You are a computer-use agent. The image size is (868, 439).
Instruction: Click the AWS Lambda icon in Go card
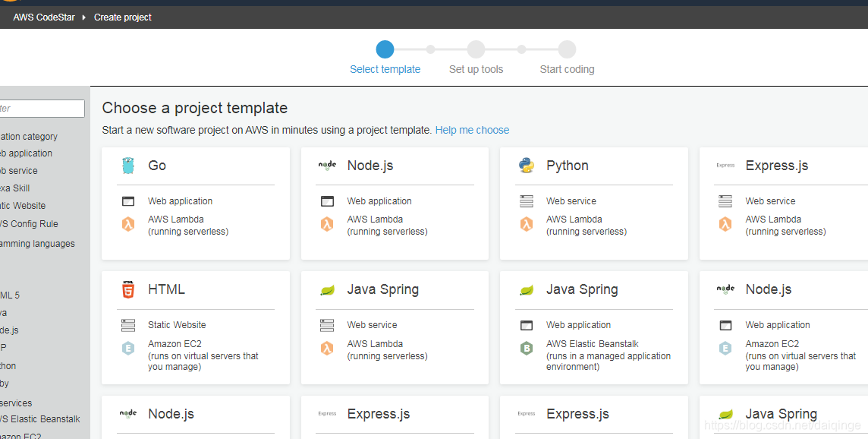(128, 225)
